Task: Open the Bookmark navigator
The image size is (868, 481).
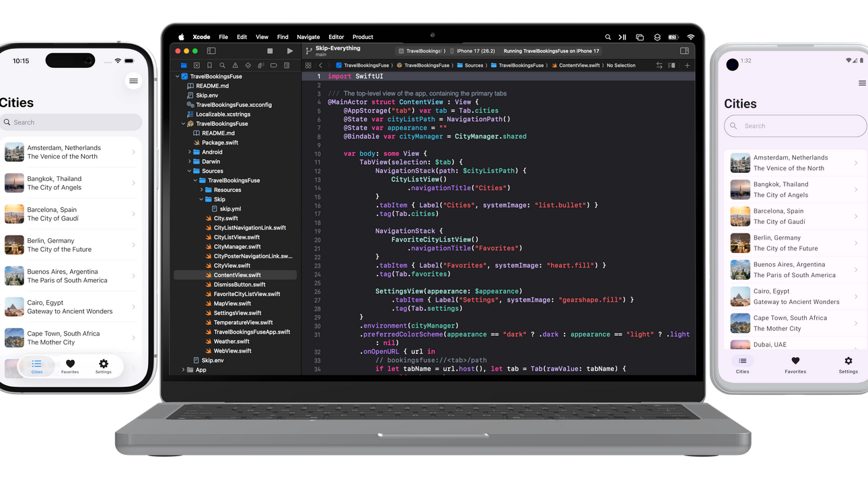Action: (x=209, y=66)
